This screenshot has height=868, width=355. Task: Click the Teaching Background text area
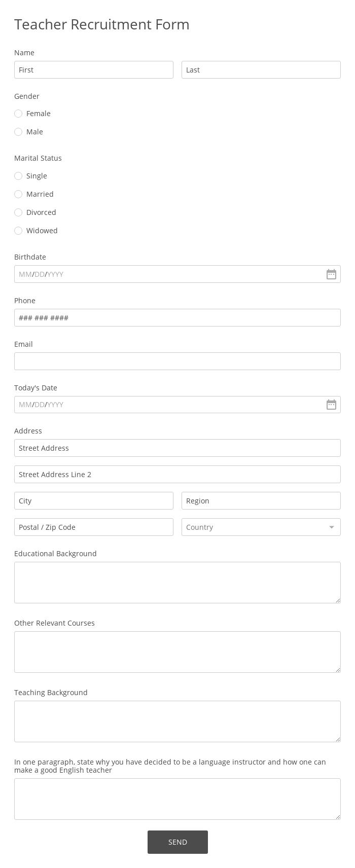click(x=177, y=721)
